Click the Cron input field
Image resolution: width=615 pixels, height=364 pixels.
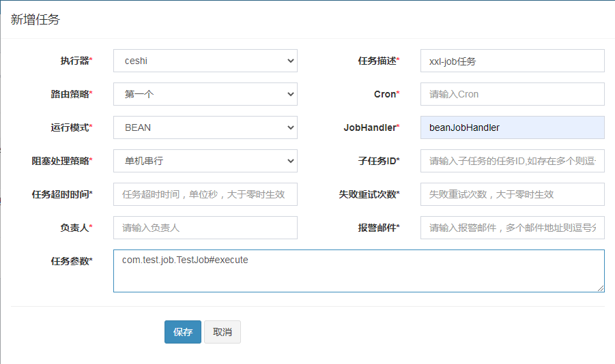click(512, 94)
